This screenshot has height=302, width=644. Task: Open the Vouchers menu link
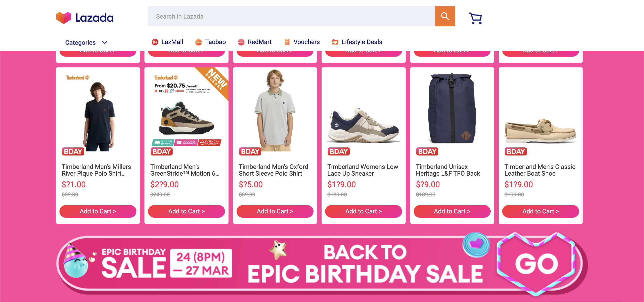point(306,42)
